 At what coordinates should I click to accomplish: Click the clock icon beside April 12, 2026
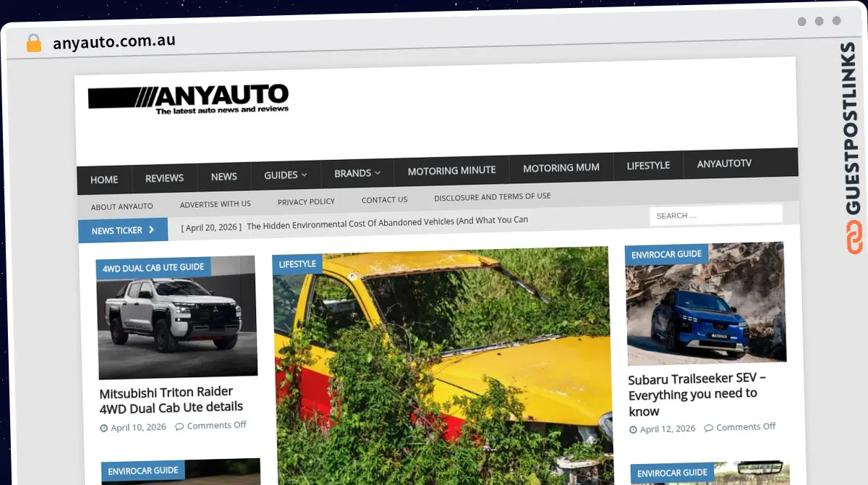pos(634,429)
